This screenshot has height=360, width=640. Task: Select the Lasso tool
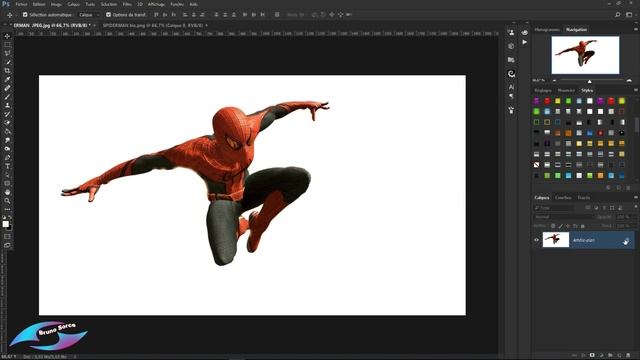coord(7,53)
